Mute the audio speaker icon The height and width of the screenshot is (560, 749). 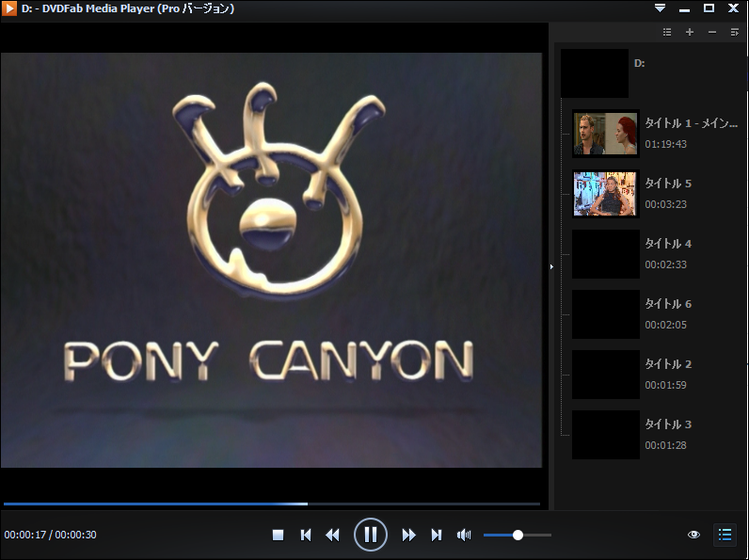click(x=464, y=535)
